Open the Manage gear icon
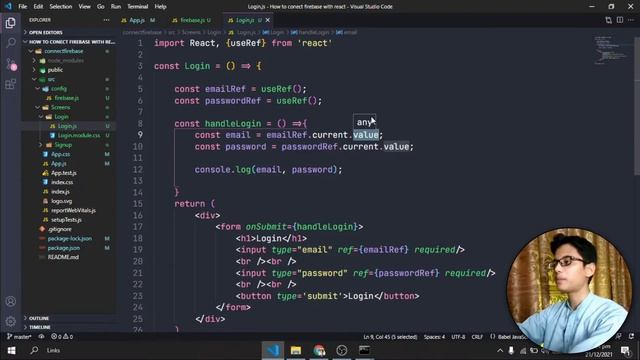 [11, 321]
